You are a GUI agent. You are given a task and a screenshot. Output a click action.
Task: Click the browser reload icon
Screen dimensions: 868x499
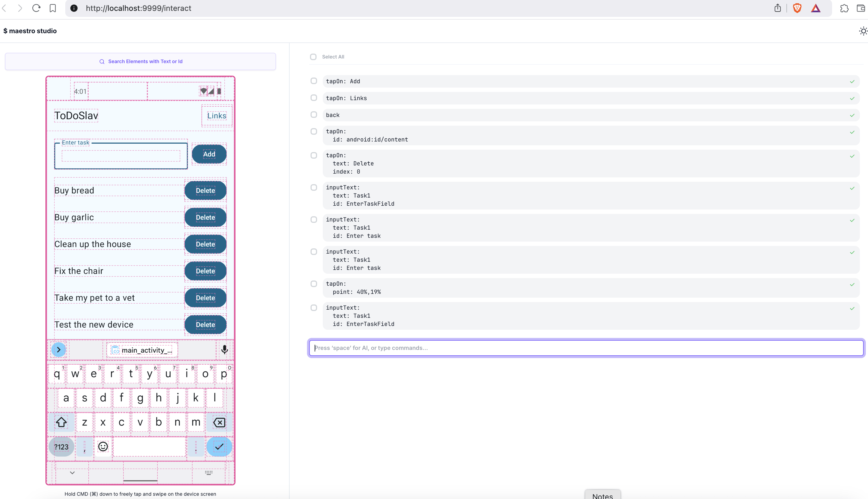pyautogui.click(x=36, y=8)
